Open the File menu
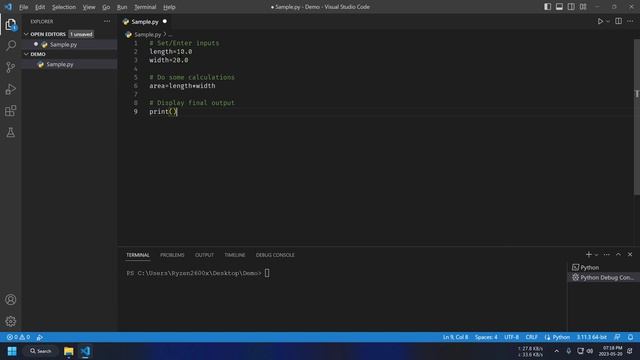This screenshot has width=640, height=360. 24,7
